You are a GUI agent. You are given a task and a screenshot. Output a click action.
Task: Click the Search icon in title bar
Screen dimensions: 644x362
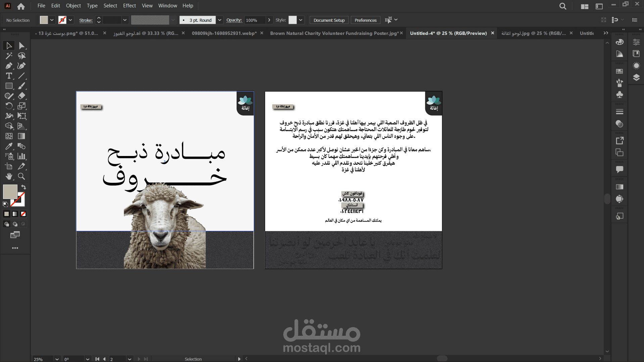(x=563, y=6)
